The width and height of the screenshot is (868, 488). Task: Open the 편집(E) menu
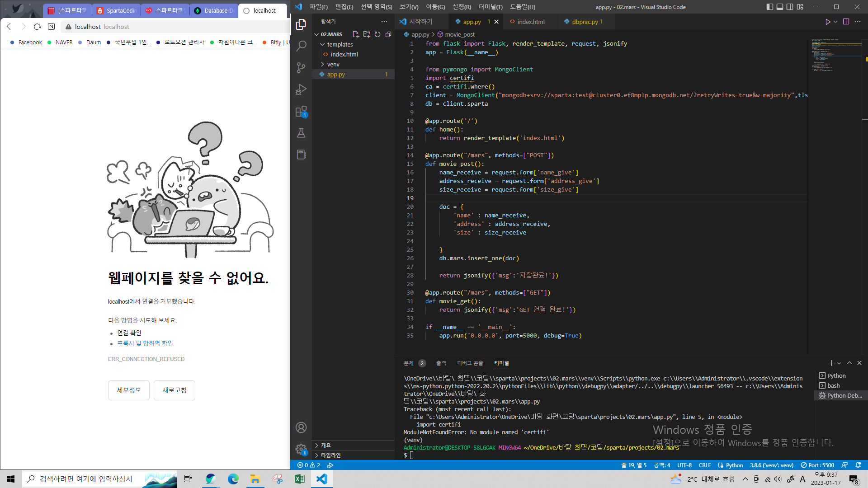[x=344, y=7]
